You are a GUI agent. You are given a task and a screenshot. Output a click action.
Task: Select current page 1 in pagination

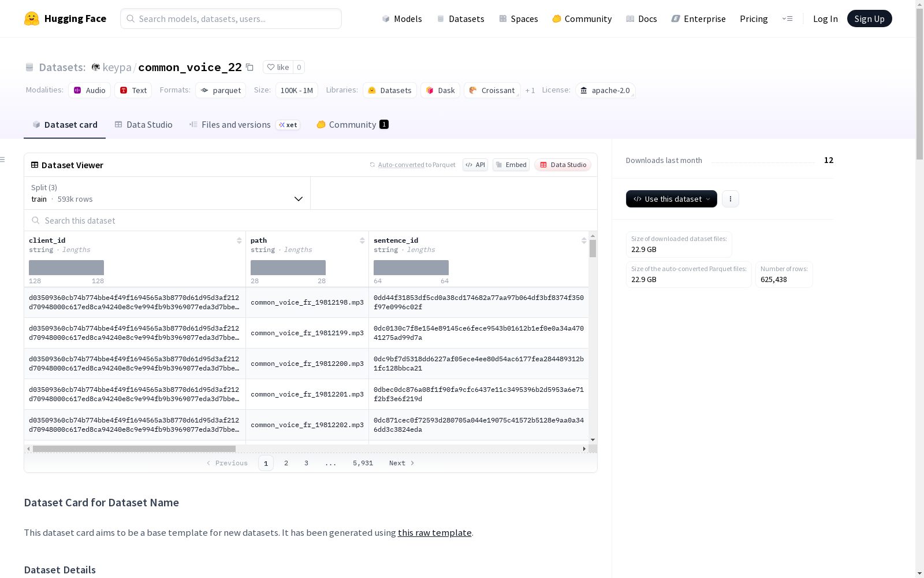pyautogui.click(x=266, y=463)
